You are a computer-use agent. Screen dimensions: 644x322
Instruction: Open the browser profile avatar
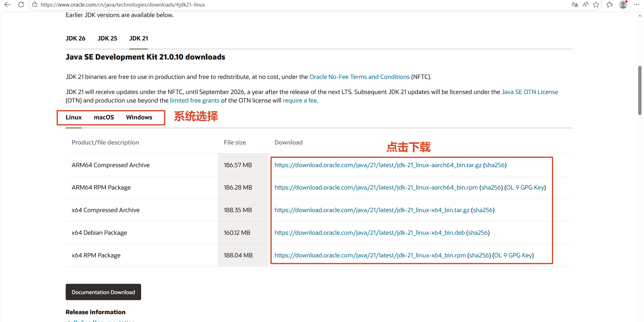[623, 5]
